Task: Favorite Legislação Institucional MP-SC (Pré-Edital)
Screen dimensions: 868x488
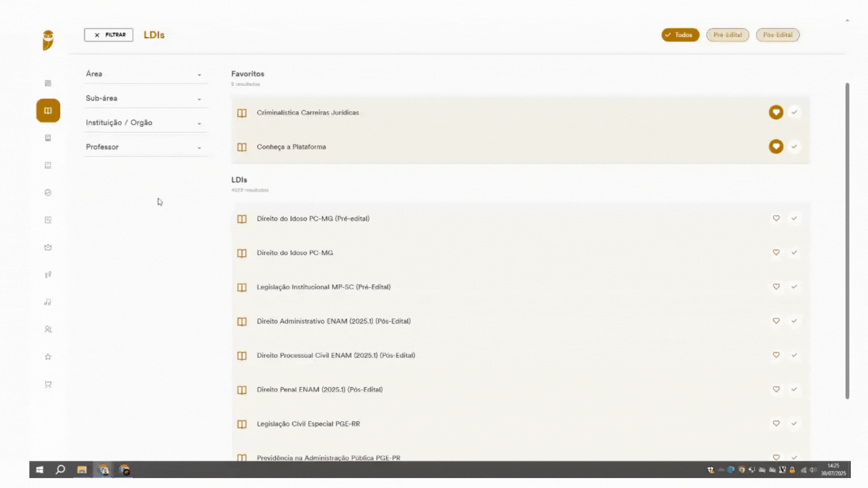Action: point(776,286)
